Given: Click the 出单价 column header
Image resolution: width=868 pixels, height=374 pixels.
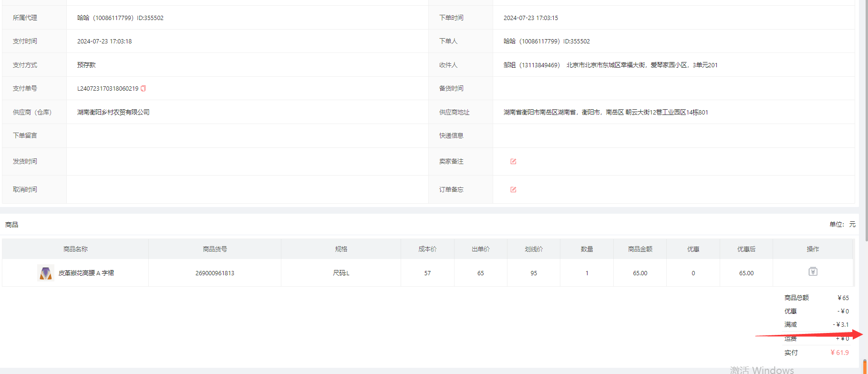Looking at the screenshot, I should [x=480, y=249].
